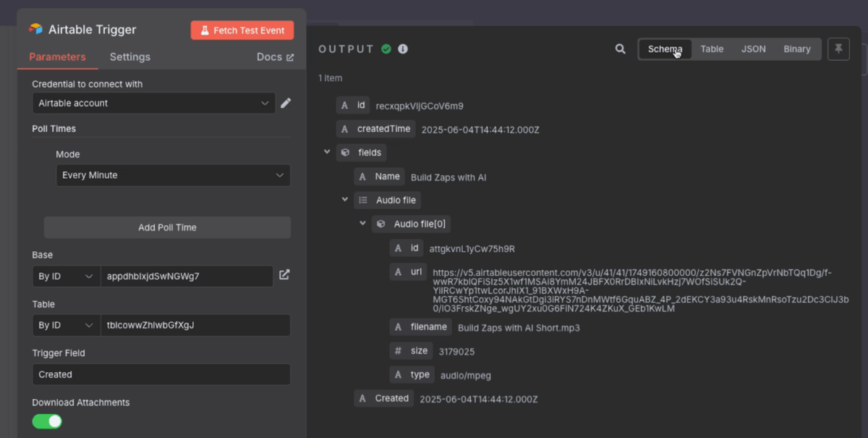Edit Airtable credential with pencil icon

click(x=286, y=104)
